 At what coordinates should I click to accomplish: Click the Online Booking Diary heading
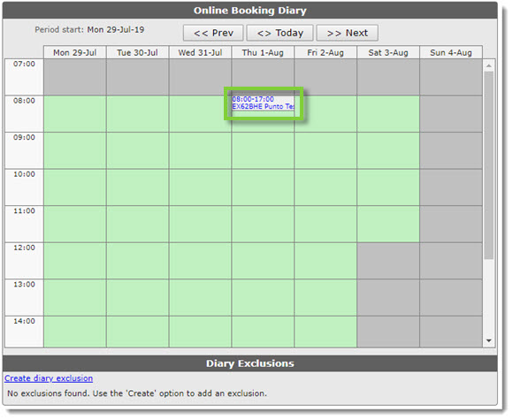click(x=250, y=11)
